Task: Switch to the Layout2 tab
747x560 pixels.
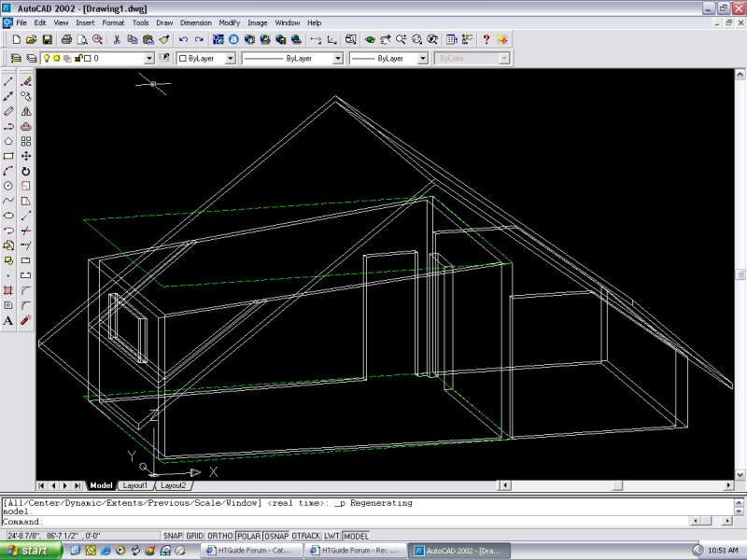Action: click(173, 485)
